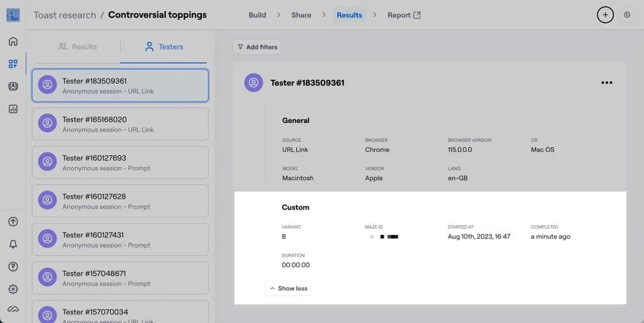The width and height of the screenshot is (644, 323).
Task: Select the Testers tab
Action: 164,46
